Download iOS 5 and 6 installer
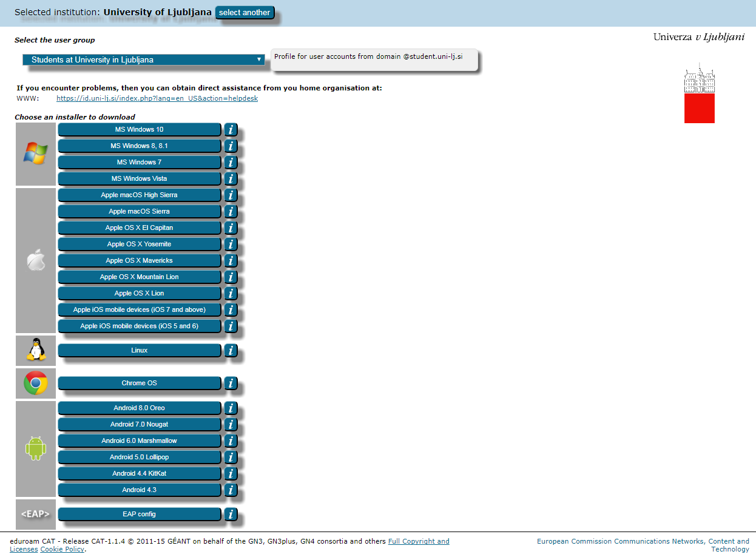Viewport: 756px width, 557px height. tap(140, 326)
